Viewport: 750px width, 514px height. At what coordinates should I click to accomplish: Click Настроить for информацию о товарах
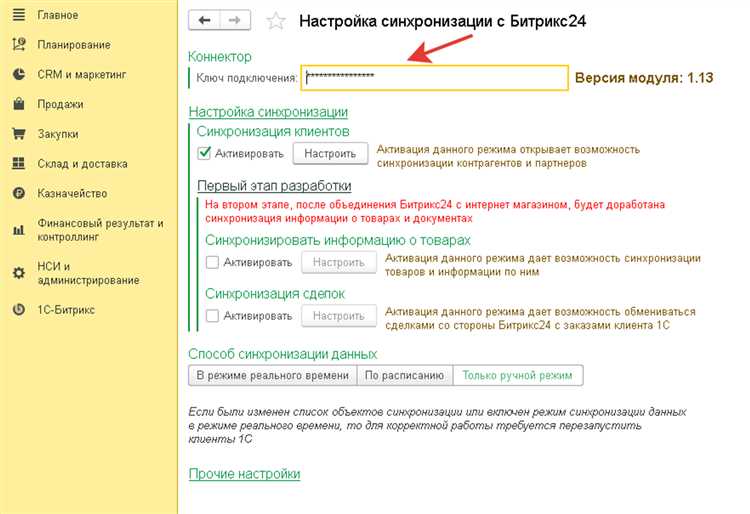pos(339,262)
